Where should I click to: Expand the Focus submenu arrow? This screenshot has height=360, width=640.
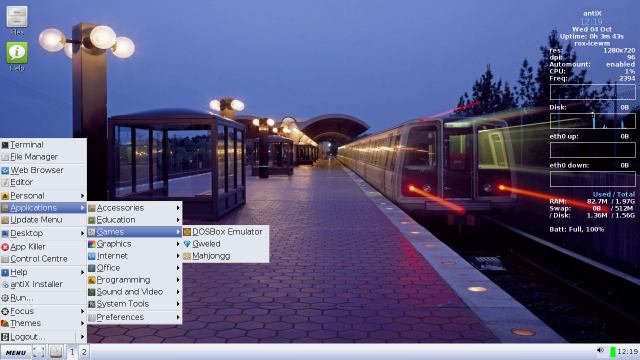[x=82, y=311]
